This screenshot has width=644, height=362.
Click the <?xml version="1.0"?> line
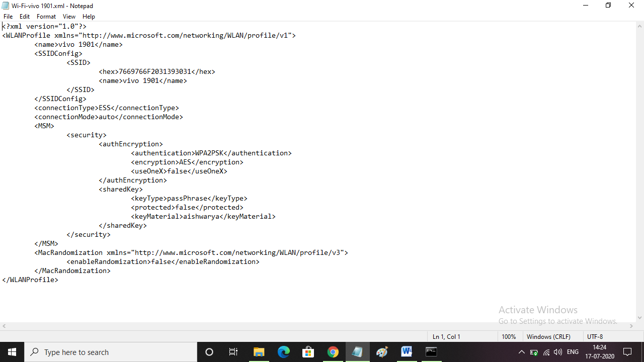(x=44, y=26)
